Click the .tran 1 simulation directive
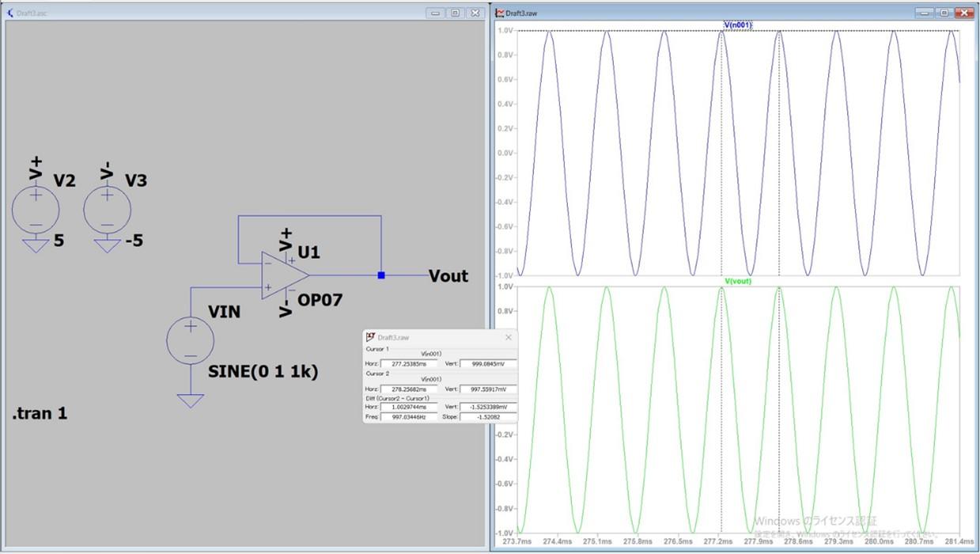980x554 pixels. click(40, 413)
